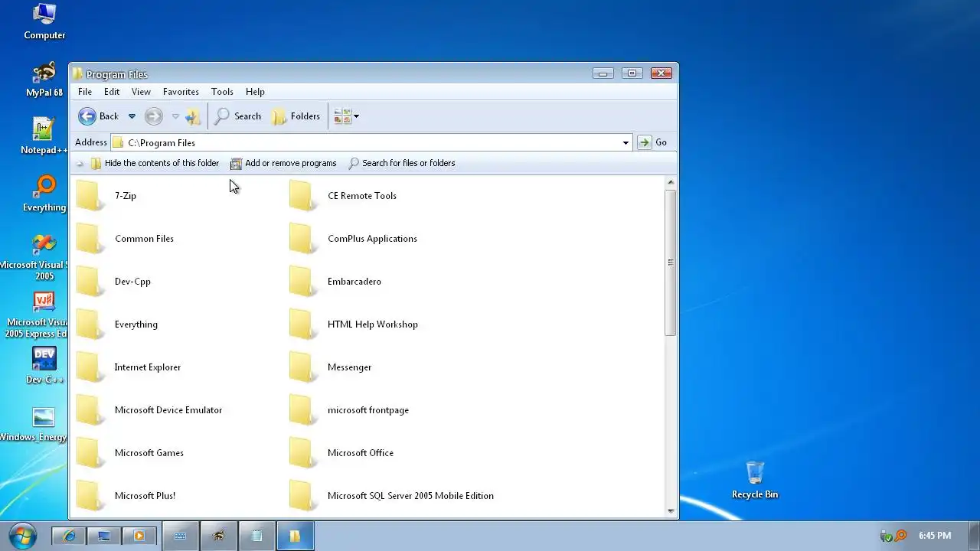This screenshot has height=551, width=980.
Task: Select the Dev-Cpp folder
Action: pyautogui.click(x=113, y=282)
